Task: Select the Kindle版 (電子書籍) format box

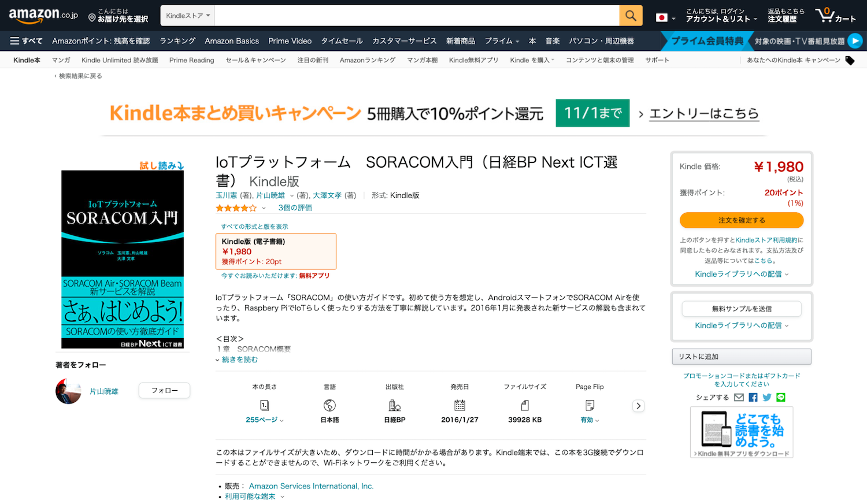Action: [276, 251]
